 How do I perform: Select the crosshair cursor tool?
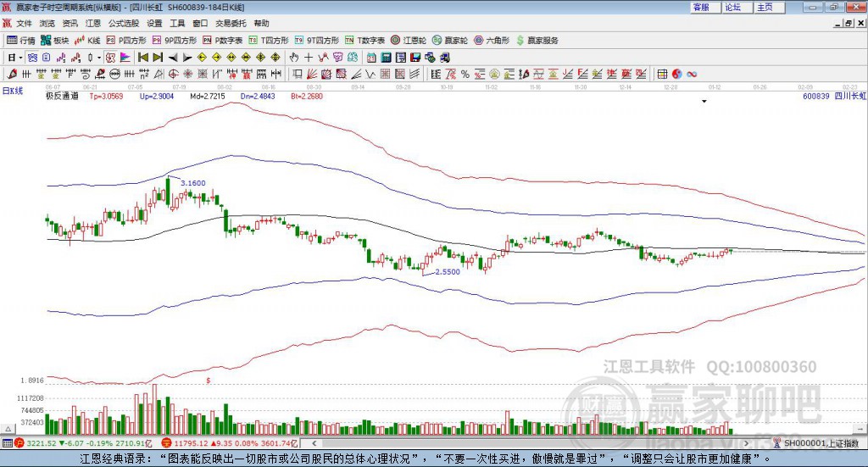(309, 58)
